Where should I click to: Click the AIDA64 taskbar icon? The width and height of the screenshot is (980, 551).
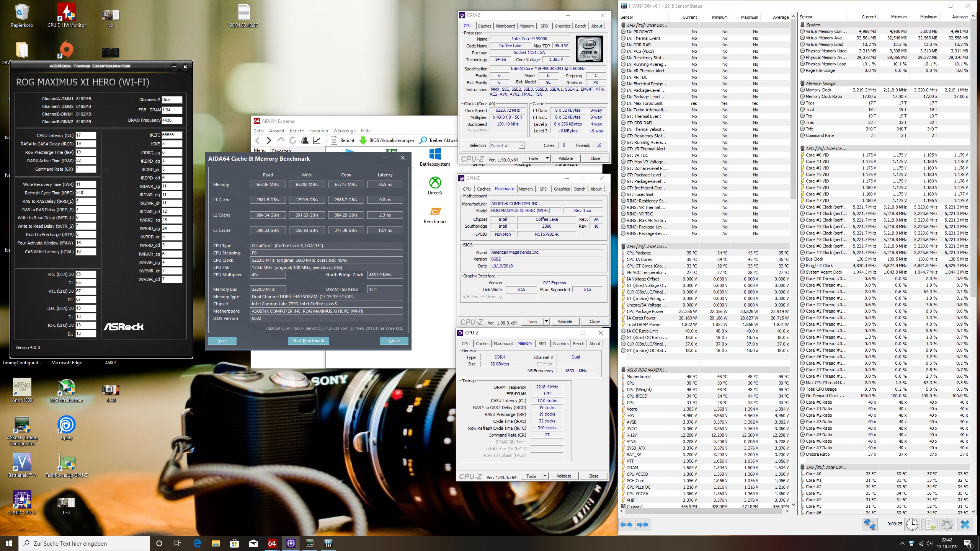[272, 543]
